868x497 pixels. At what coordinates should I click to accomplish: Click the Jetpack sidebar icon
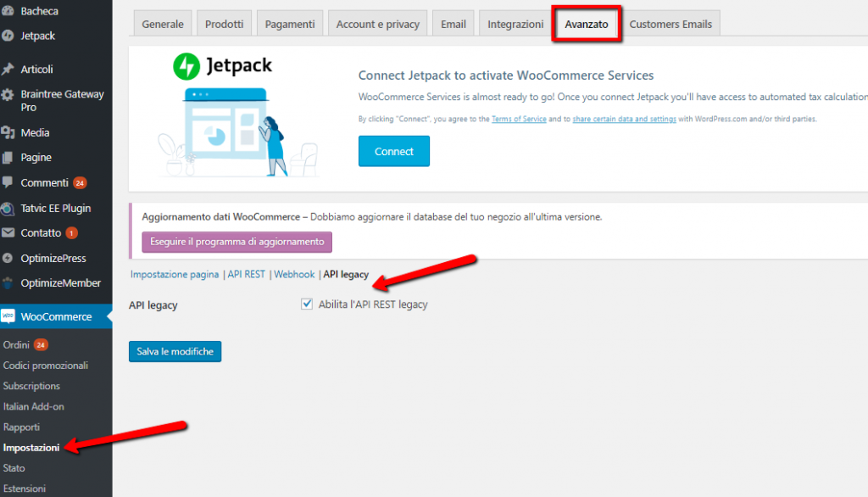[x=8, y=36]
